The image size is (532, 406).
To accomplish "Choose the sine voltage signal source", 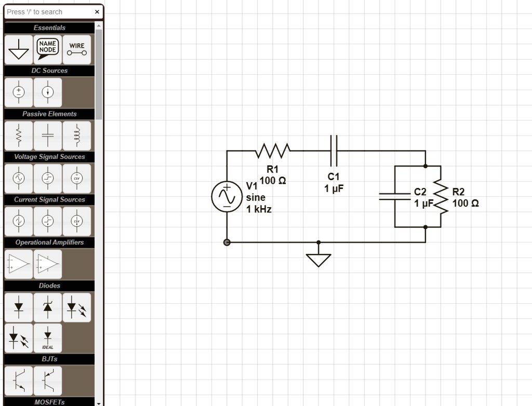I will point(18,178).
